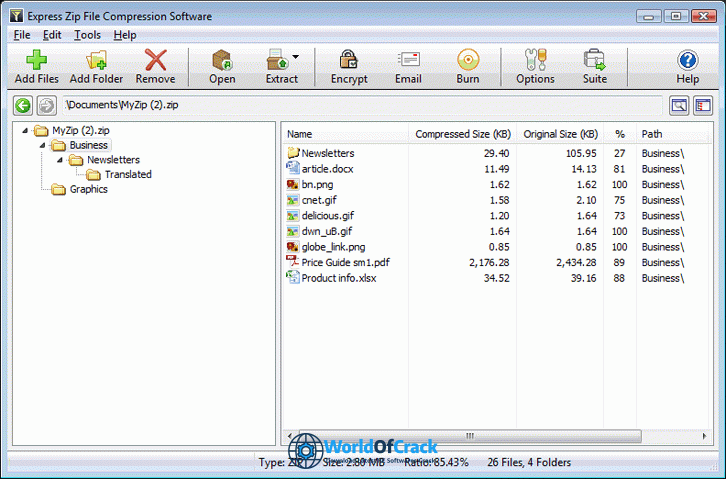Click original size 105.95 cell

[x=581, y=153]
